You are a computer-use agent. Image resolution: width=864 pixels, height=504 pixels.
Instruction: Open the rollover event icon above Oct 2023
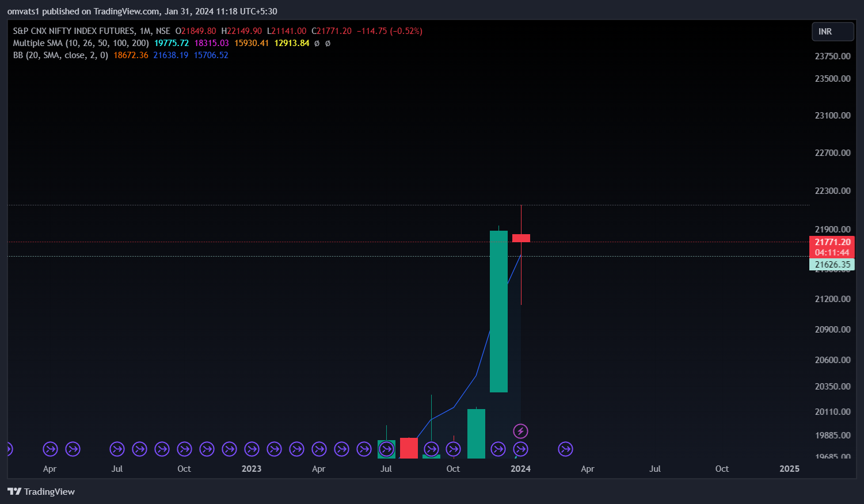pos(453,449)
